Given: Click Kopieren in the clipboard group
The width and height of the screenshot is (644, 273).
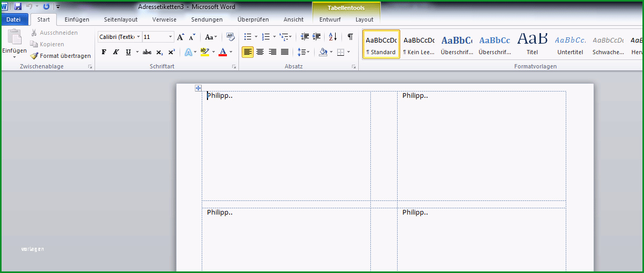Looking at the screenshot, I should 47,44.
